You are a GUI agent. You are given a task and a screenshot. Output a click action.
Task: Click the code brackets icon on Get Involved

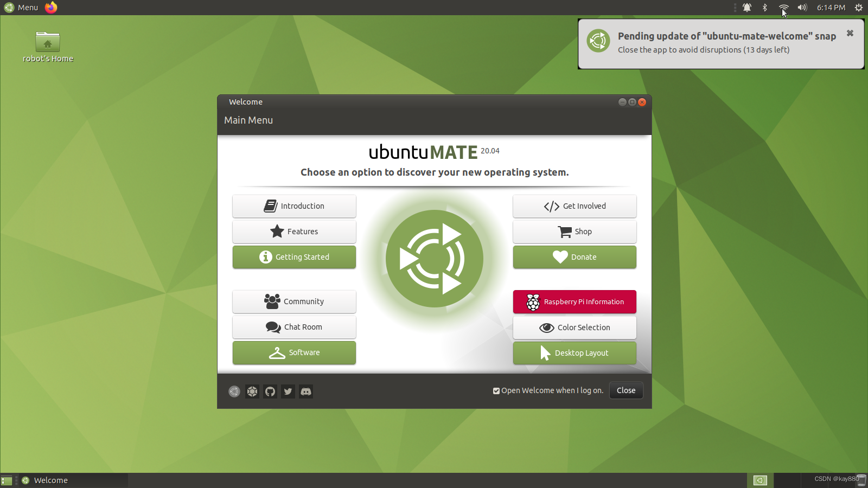552,207
